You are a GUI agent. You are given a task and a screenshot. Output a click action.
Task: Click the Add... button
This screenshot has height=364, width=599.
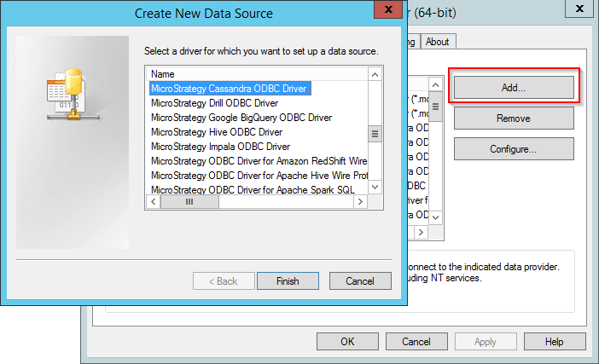[514, 88]
